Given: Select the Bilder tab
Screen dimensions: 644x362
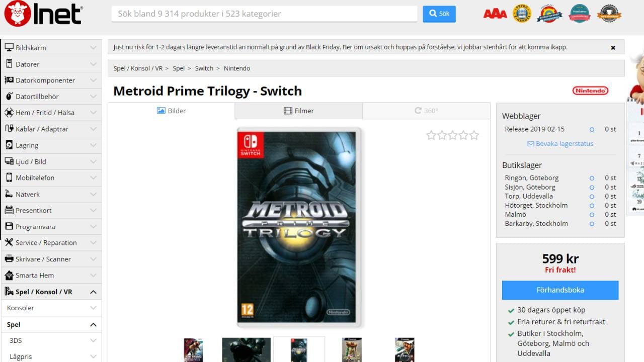Looking at the screenshot, I should (172, 111).
